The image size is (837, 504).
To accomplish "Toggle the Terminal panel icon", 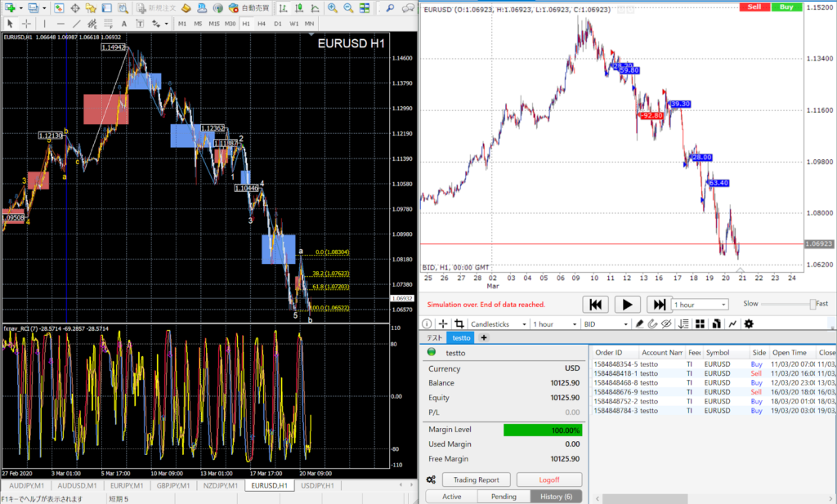I will 107,8.
